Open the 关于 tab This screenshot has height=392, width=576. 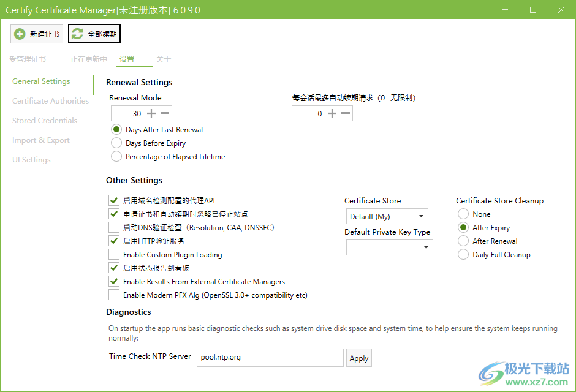coord(164,59)
